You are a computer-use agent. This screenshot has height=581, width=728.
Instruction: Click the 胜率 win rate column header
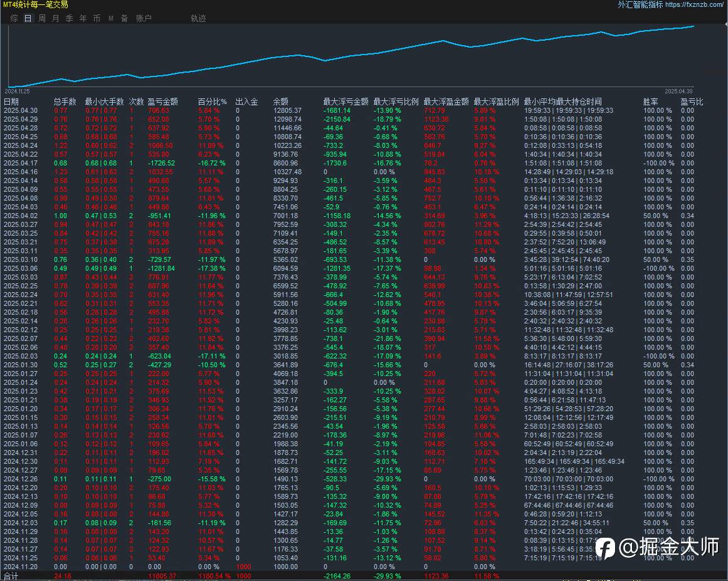coord(650,102)
